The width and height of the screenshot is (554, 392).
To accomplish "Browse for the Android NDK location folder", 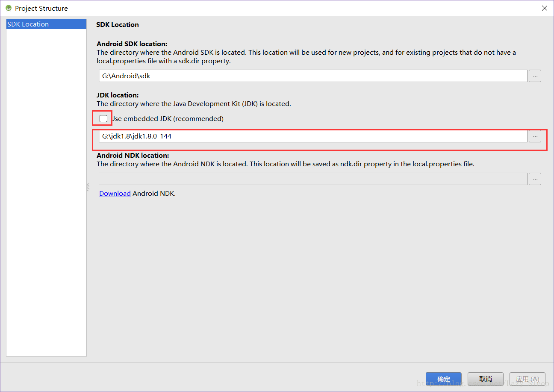I will pyautogui.click(x=535, y=179).
